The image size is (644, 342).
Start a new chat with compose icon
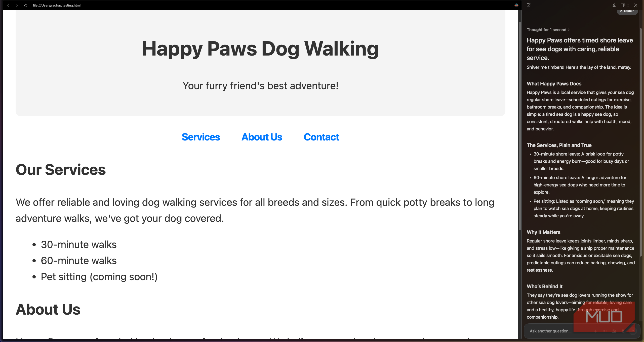(x=529, y=5)
